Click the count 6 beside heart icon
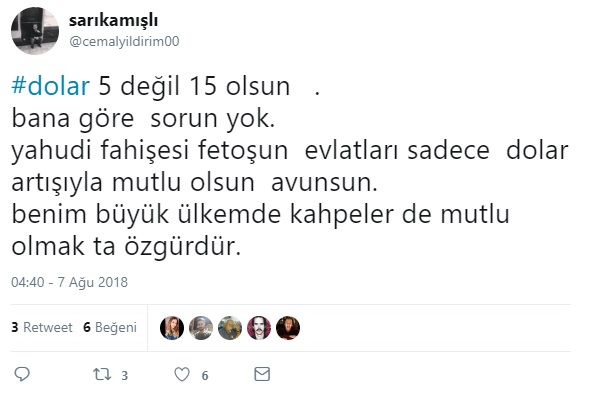Screen dimensions: 592x393 (x=205, y=376)
